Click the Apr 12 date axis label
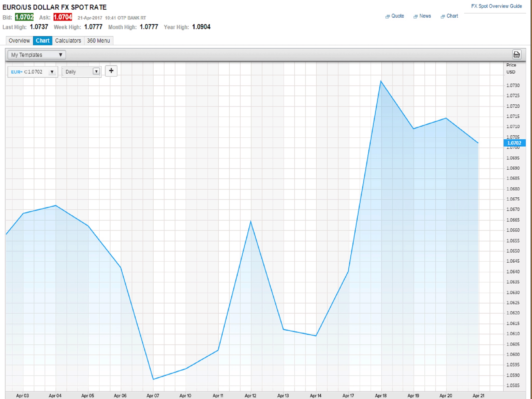This screenshot has width=532, height=399. pyautogui.click(x=250, y=395)
